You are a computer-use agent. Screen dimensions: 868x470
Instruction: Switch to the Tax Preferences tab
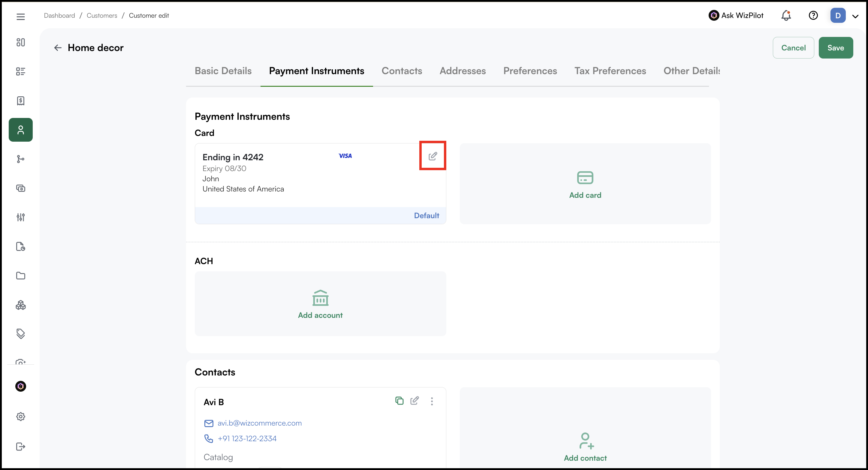610,71
